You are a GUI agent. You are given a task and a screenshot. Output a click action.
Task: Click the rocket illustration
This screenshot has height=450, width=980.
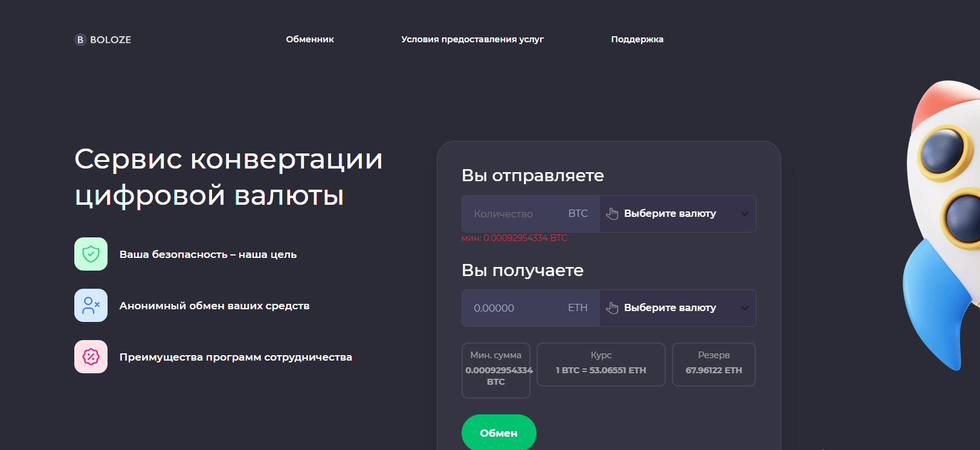pos(941,217)
